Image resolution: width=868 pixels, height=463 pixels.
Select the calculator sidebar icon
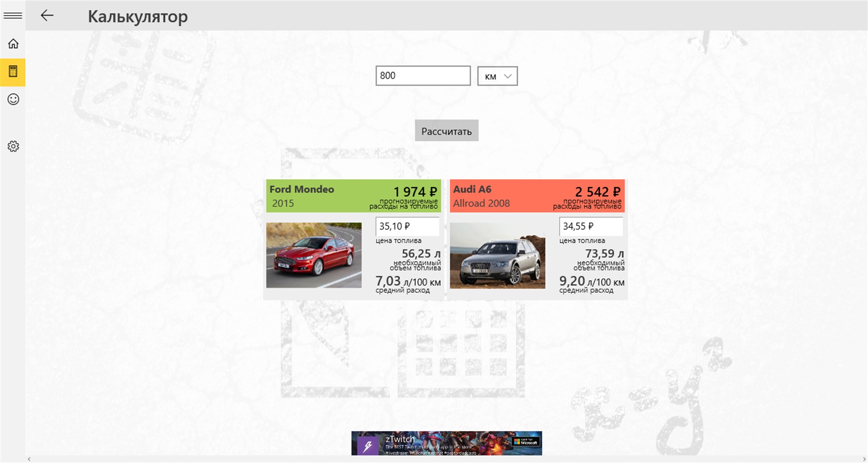pos(13,72)
